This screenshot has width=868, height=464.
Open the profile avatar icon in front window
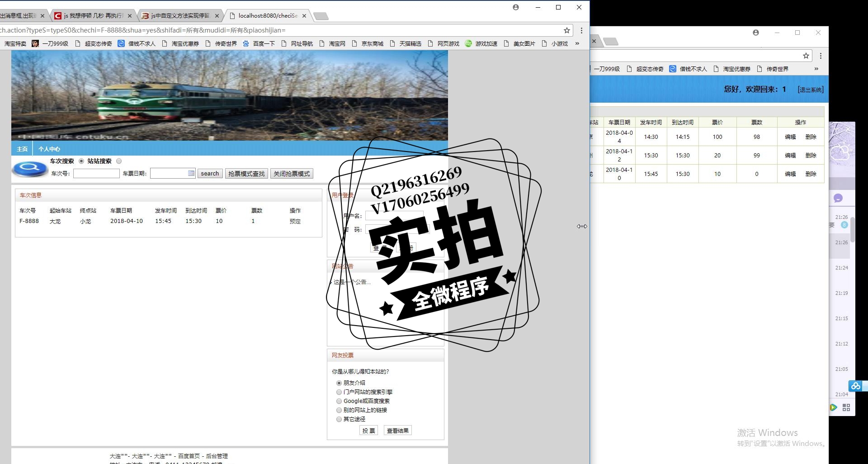(x=516, y=7)
